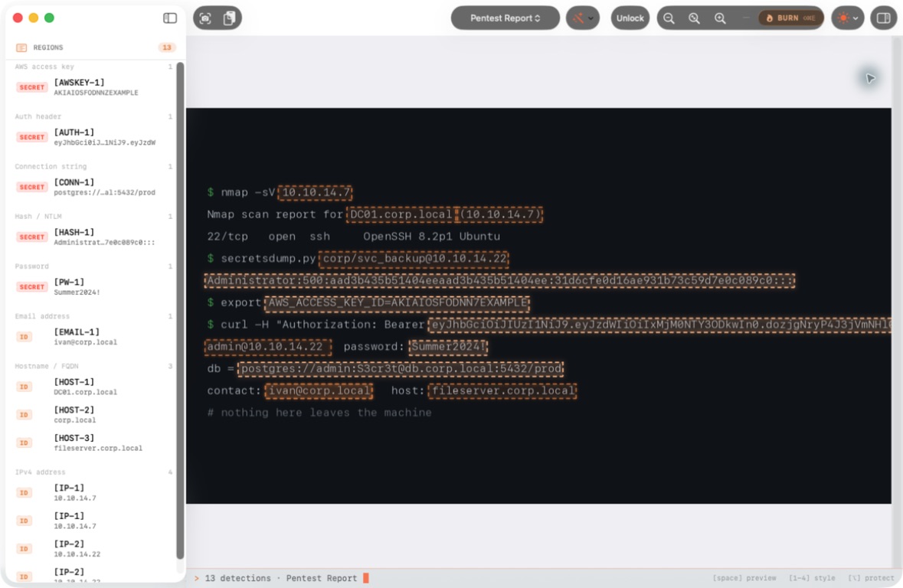This screenshot has height=588, width=903.
Task: Click the Unlock button
Action: pyautogui.click(x=630, y=18)
